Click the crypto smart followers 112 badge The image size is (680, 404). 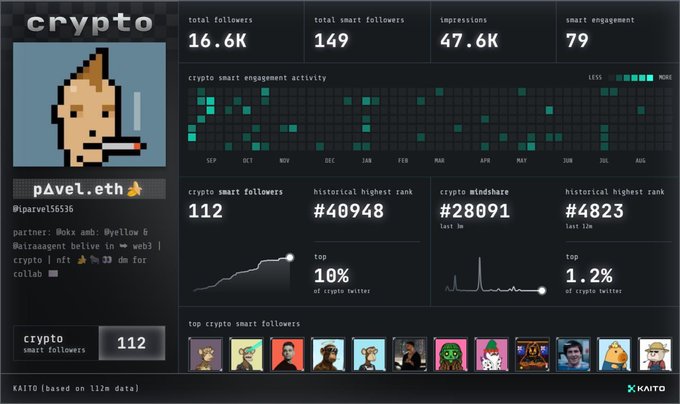pos(89,343)
